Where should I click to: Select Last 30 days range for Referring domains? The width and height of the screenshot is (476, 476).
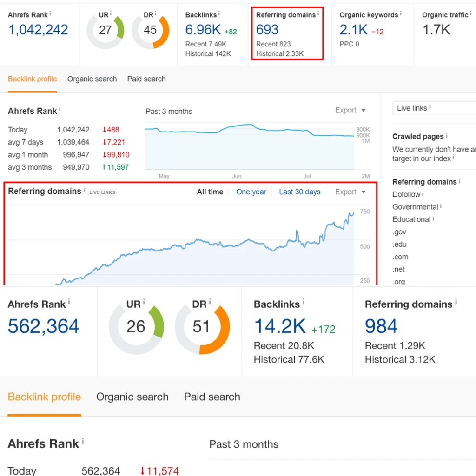pyautogui.click(x=300, y=192)
